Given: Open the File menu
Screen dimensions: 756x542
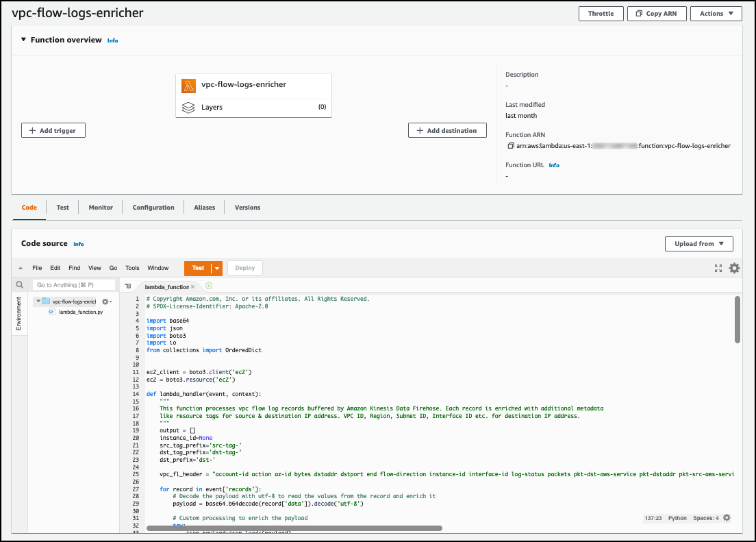Looking at the screenshot, I should coord(37,268).
